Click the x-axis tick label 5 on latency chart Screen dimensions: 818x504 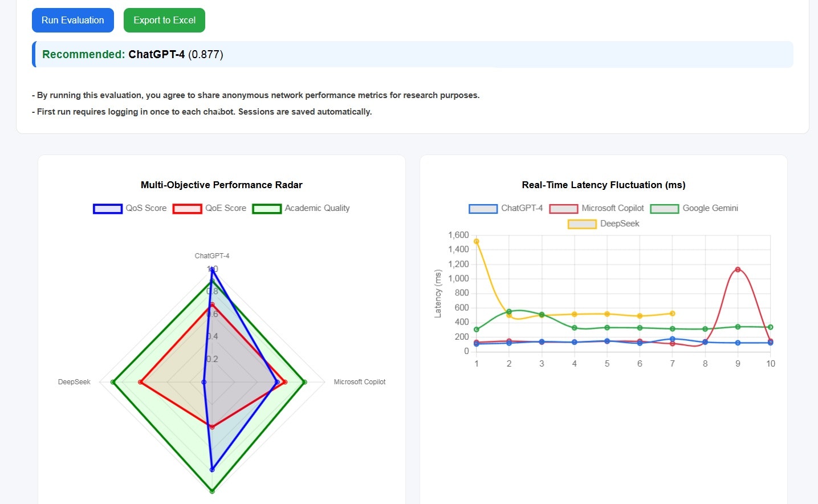pos(607,364)
